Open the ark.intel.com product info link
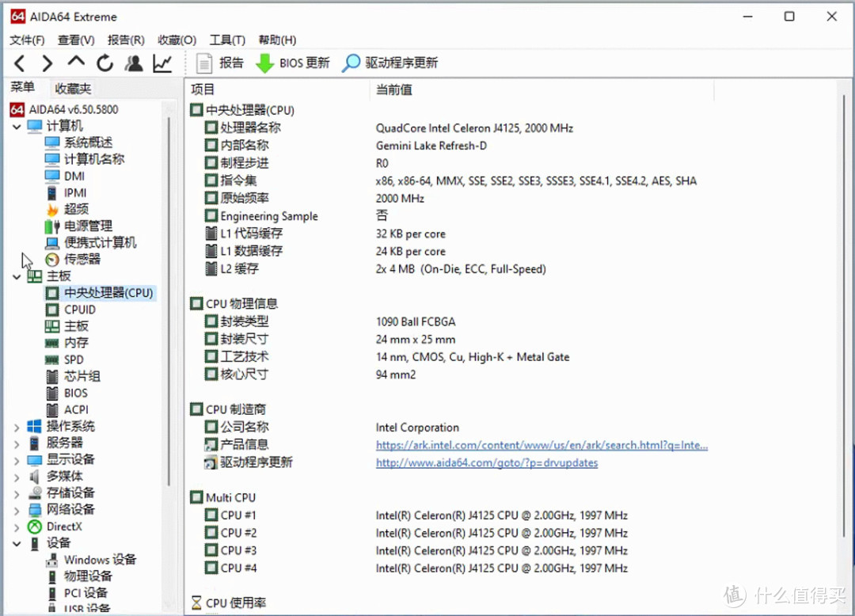The width and height of the screenshot is (855, 616). pyautogui.click(x=542, y=446)
